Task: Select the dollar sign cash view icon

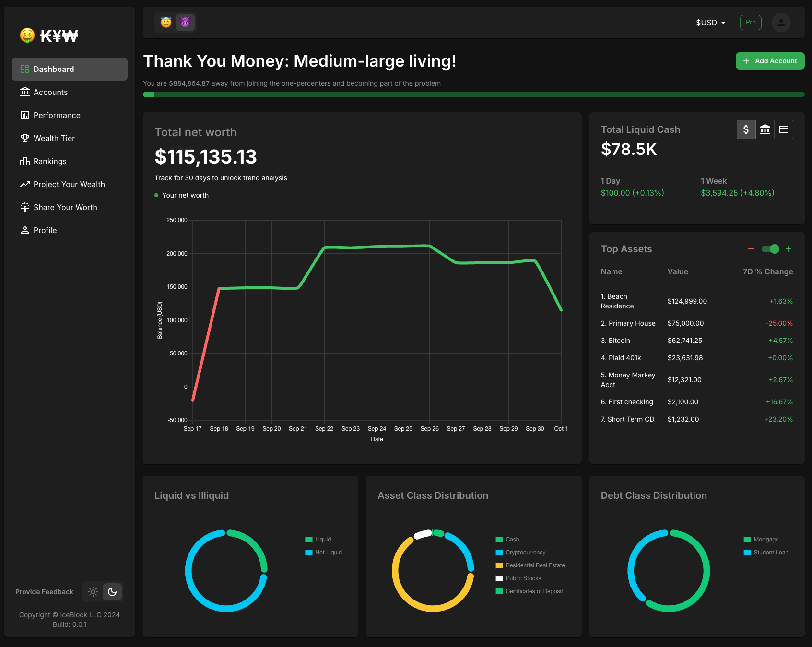Action: pyautogui.click(x=746, y=129)
